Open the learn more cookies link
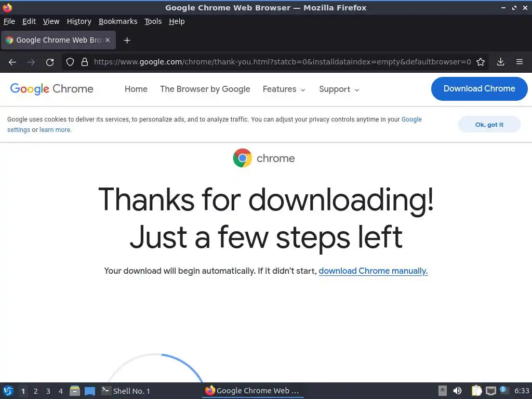This screenshot has width=532, height=399. [55, 129]
